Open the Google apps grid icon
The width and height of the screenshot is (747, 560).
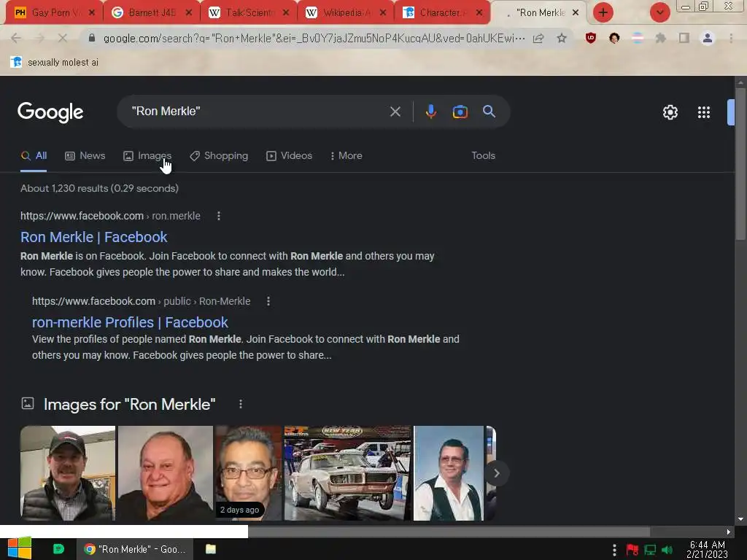coord(704,112)
